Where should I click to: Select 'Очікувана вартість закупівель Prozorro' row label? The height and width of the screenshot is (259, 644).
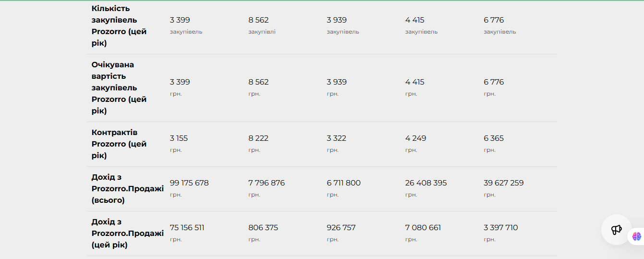(119, 88)
